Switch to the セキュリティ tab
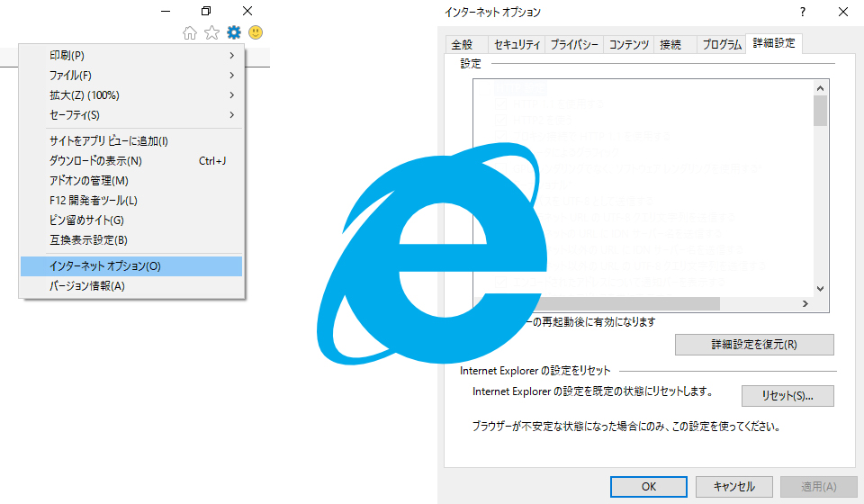864x504 pixels. [x=517, y=45]
